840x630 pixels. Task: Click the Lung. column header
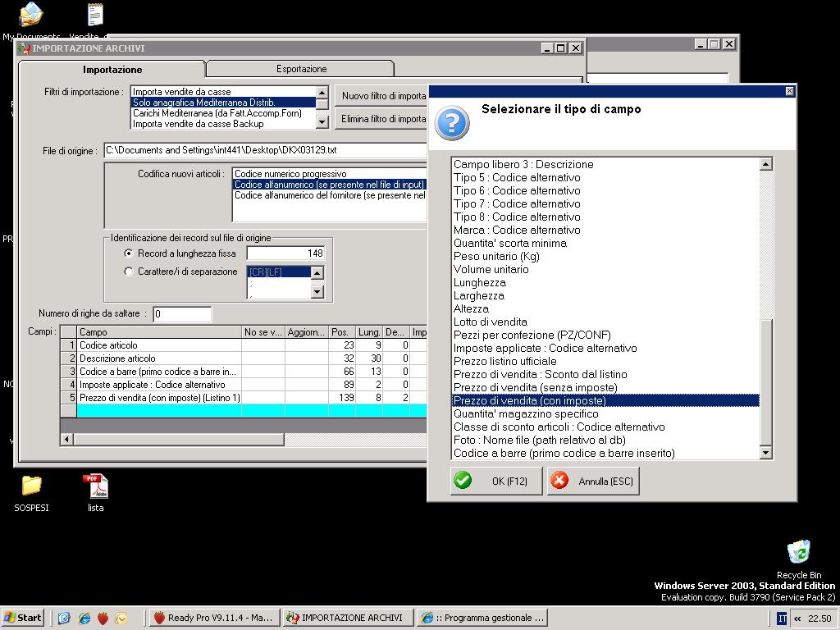(x=369, y=332)
